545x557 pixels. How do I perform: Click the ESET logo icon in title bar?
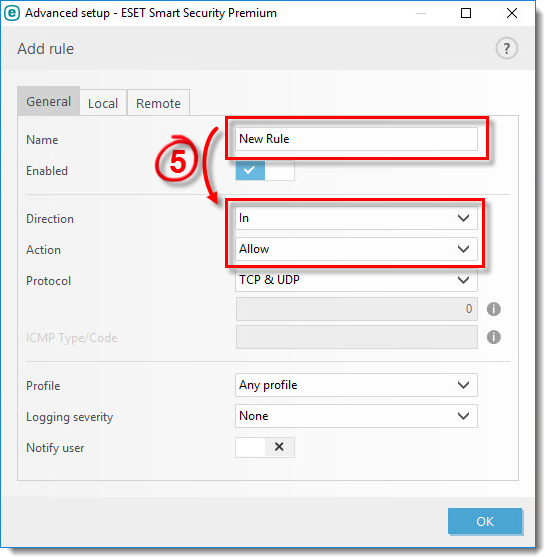12,13
